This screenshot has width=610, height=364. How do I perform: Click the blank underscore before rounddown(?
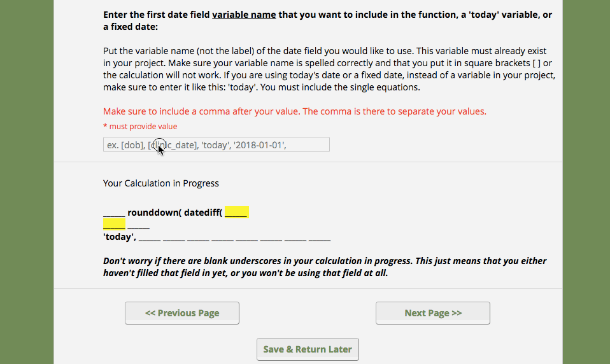(x=114, y=213)
